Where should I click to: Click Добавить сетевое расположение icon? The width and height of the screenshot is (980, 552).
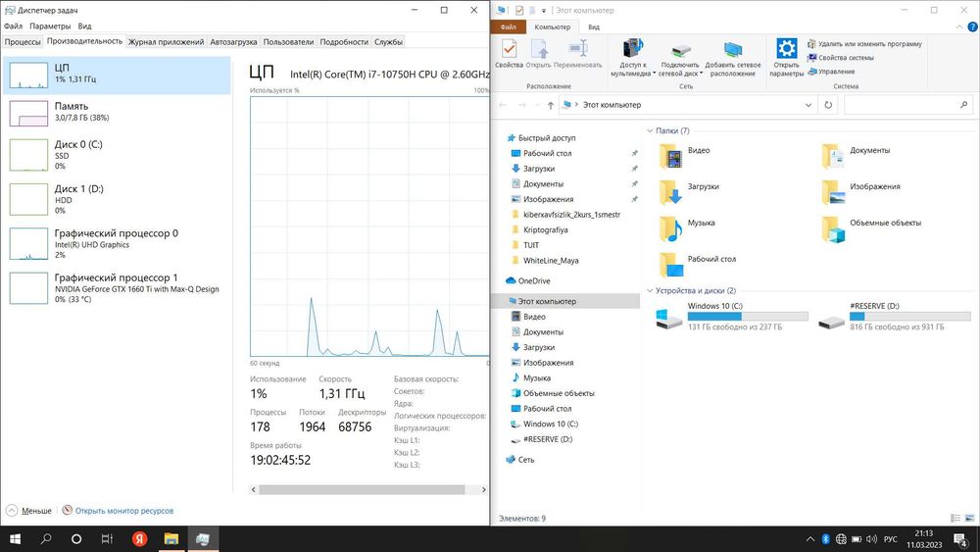732,57
